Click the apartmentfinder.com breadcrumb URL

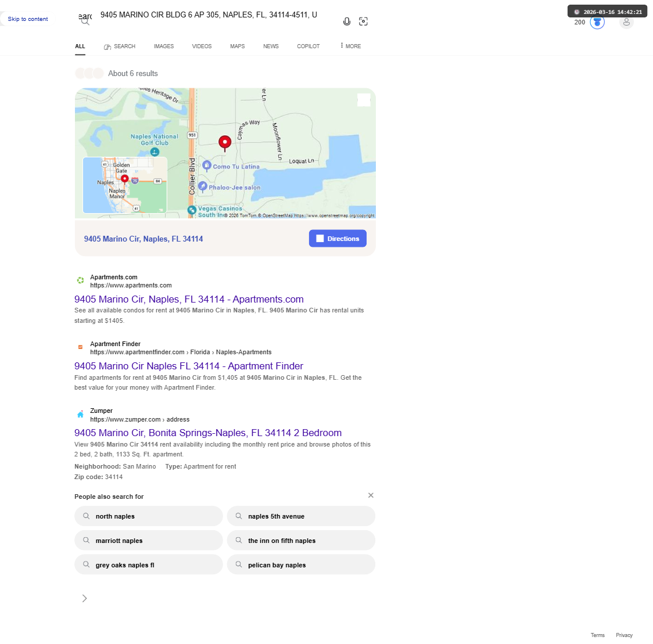tap(181, 352)
